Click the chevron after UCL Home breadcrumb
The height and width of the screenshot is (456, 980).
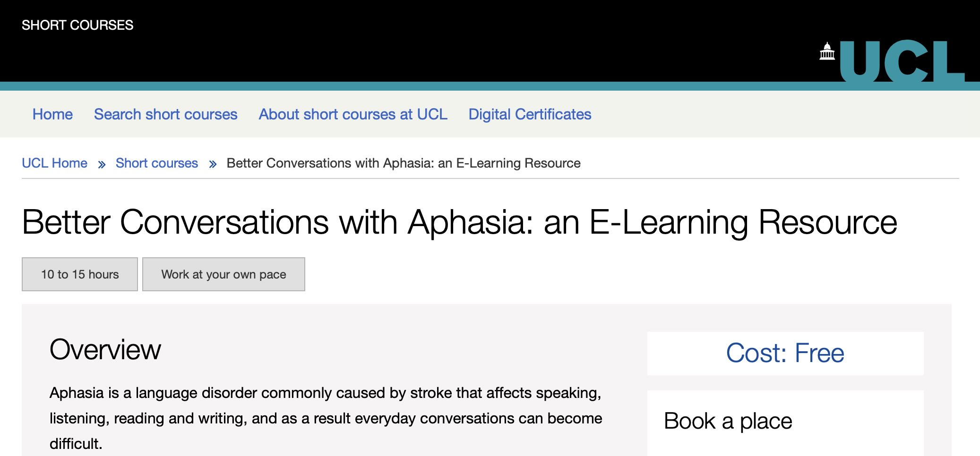click(x=102, y=164)
